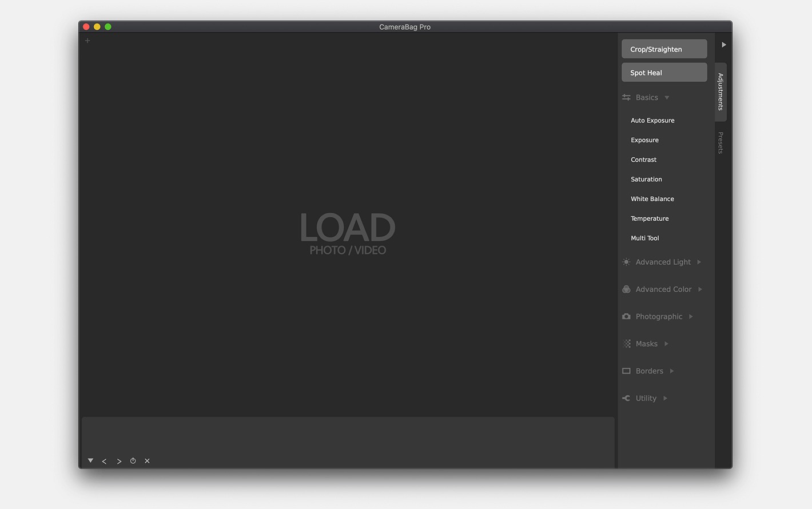Go to previous item using left arrow

point(104,461)
